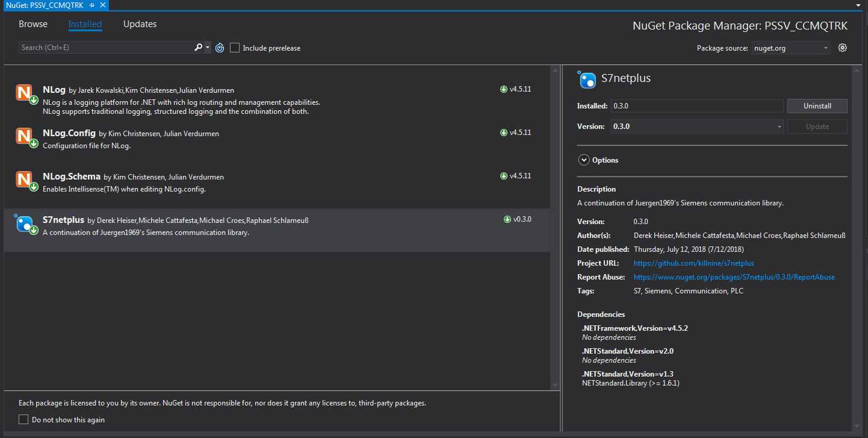Click the scroll up arrow of the details pane

pyautogui.click(x=857, y=70)
